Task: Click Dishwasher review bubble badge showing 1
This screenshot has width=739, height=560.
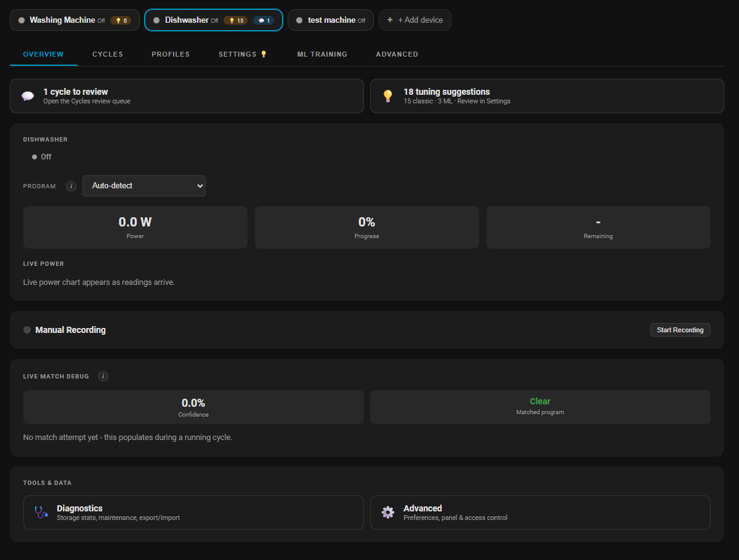Action: [264, 20]
